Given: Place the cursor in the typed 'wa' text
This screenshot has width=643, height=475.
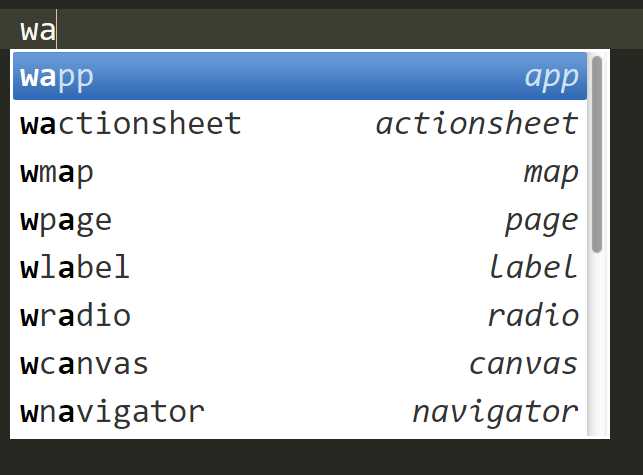Looking at the screenshot, I should pos(38,31).
